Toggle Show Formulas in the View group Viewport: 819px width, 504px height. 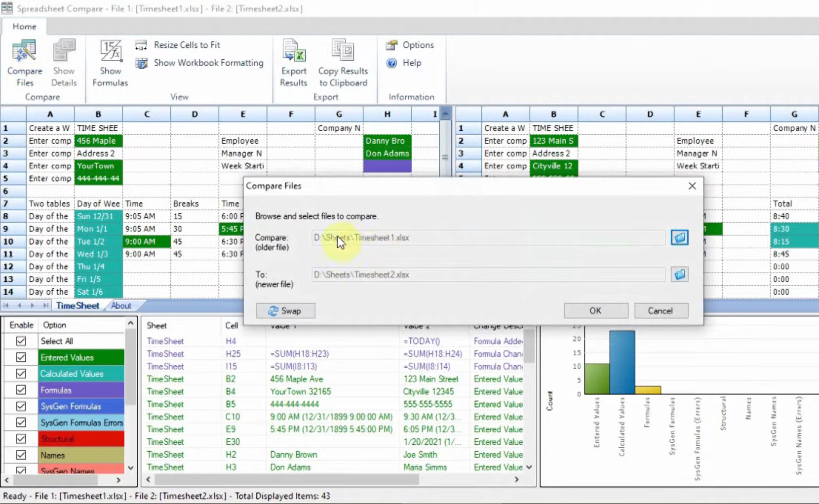click(110, 63)
